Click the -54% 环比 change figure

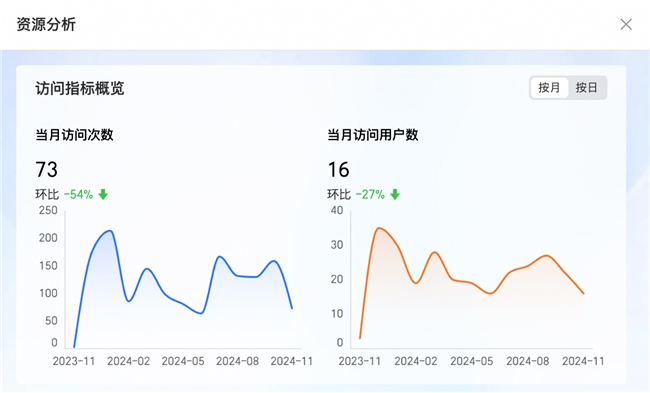coord(78,194)
